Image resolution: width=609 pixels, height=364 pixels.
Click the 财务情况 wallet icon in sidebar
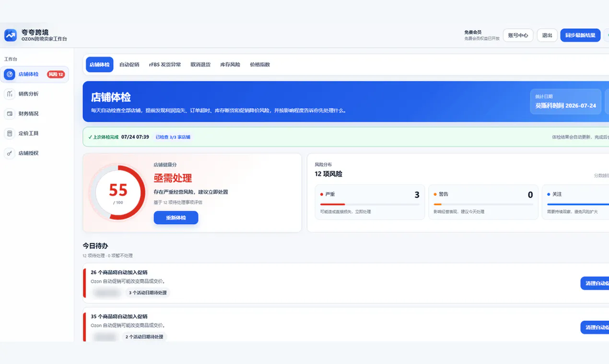(9, 114)
